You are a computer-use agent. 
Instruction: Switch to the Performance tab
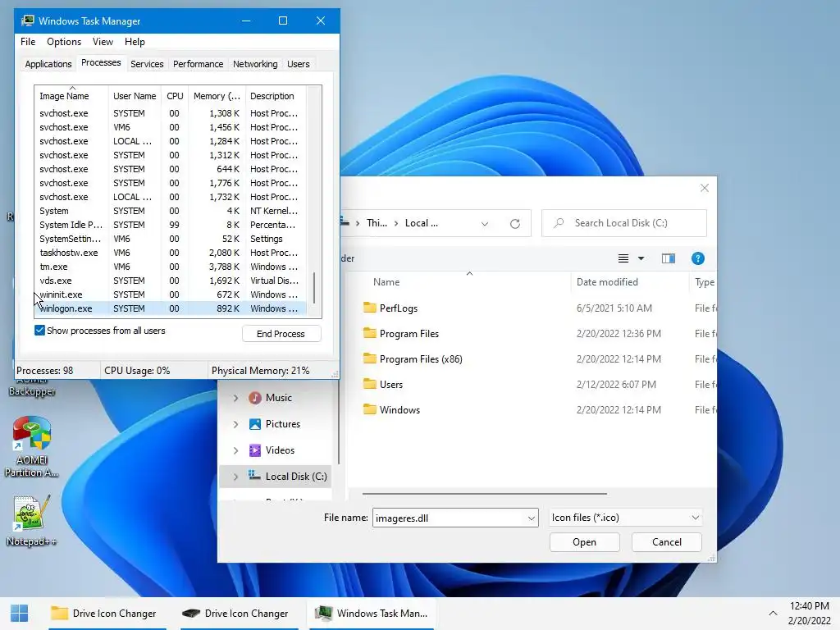198,64
